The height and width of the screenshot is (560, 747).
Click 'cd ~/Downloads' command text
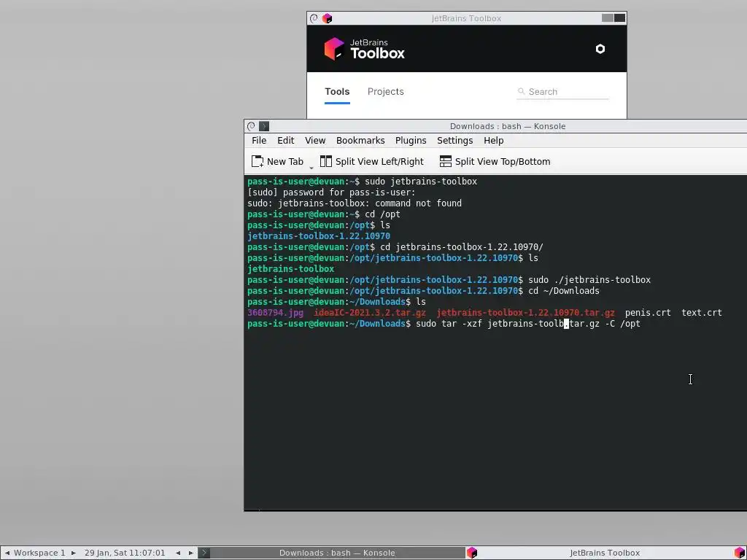pyautogui.click(x=564, y=291)
